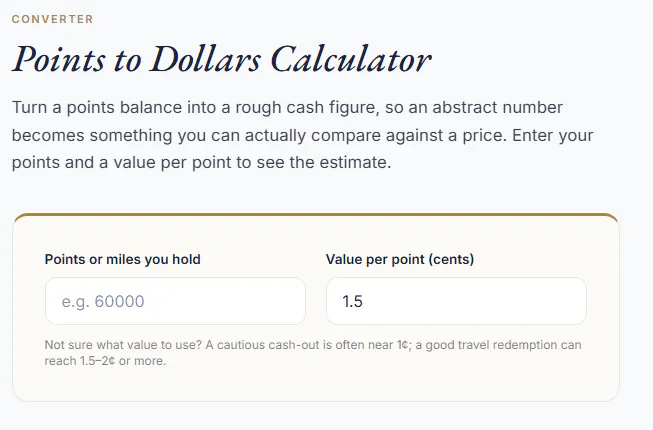Click the word 'Points' in the page title

click(59, 60)
